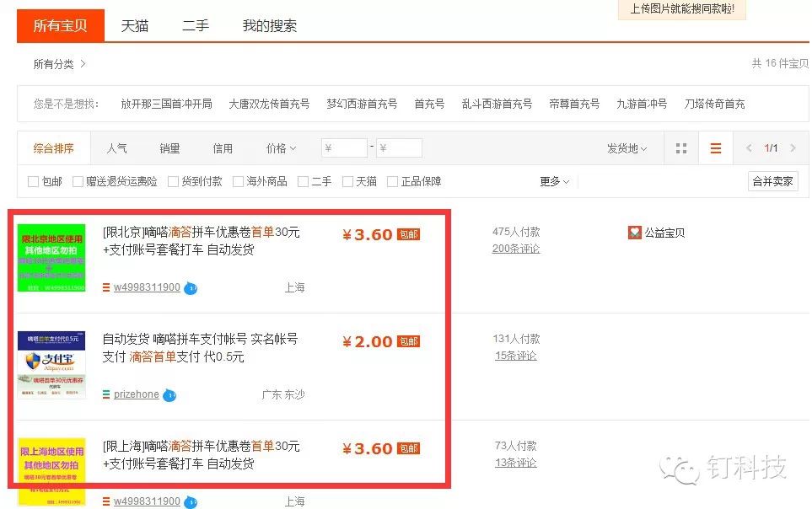
Task: Go to 我的搜索 tab
Action: [270, 26]
